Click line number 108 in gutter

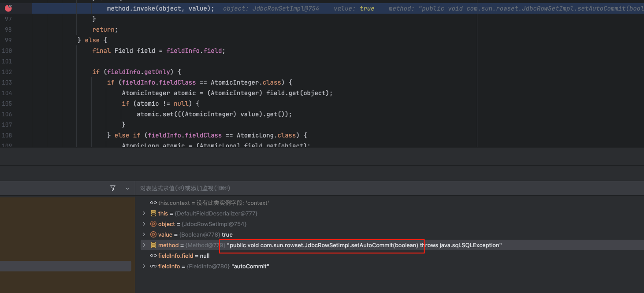point(7,135)
